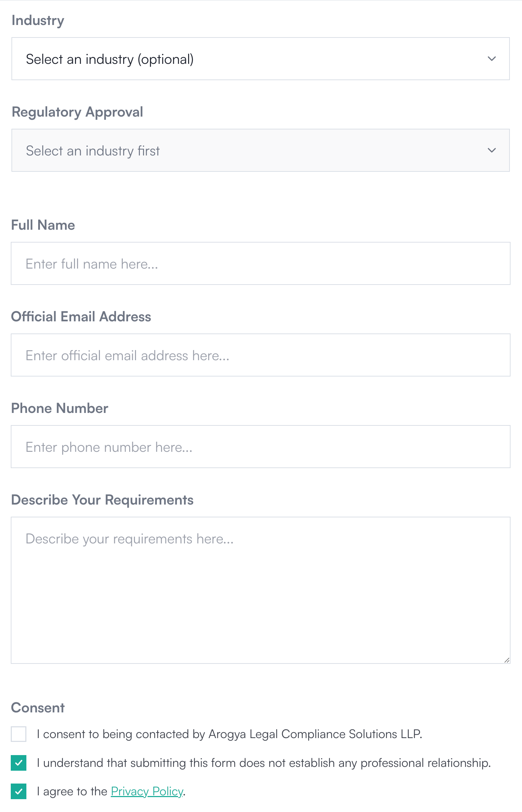Click the 'Consent' section heading

point(38,708)
